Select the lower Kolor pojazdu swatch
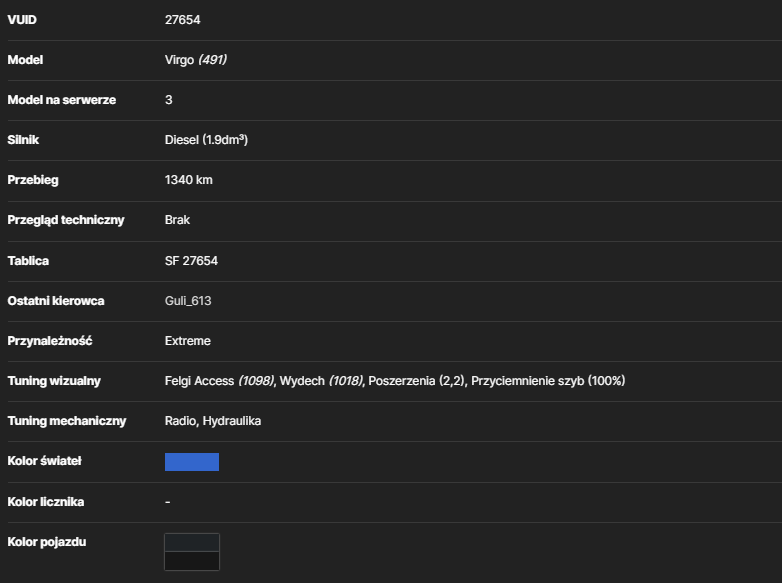The image size is (782, 583). tap(192, 561)
